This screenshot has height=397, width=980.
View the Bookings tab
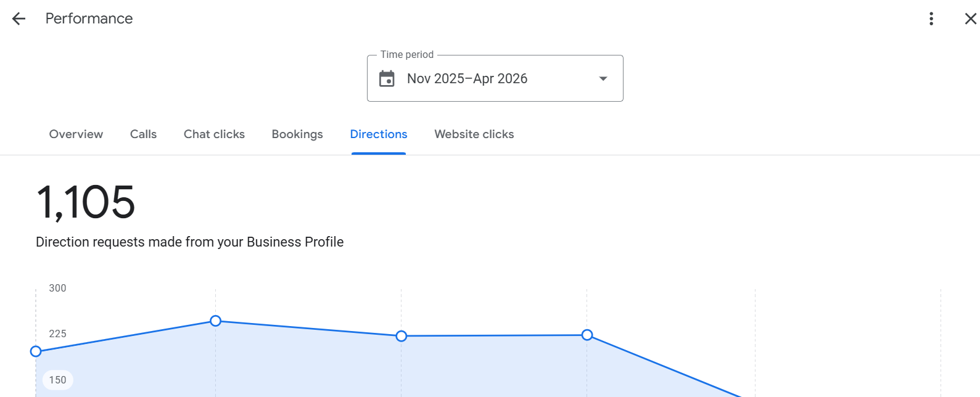coord(297,134)
